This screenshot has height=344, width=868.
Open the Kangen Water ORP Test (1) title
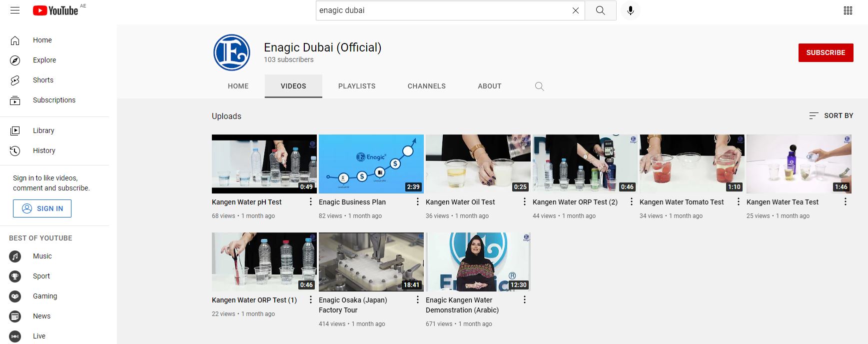[254, 300]
